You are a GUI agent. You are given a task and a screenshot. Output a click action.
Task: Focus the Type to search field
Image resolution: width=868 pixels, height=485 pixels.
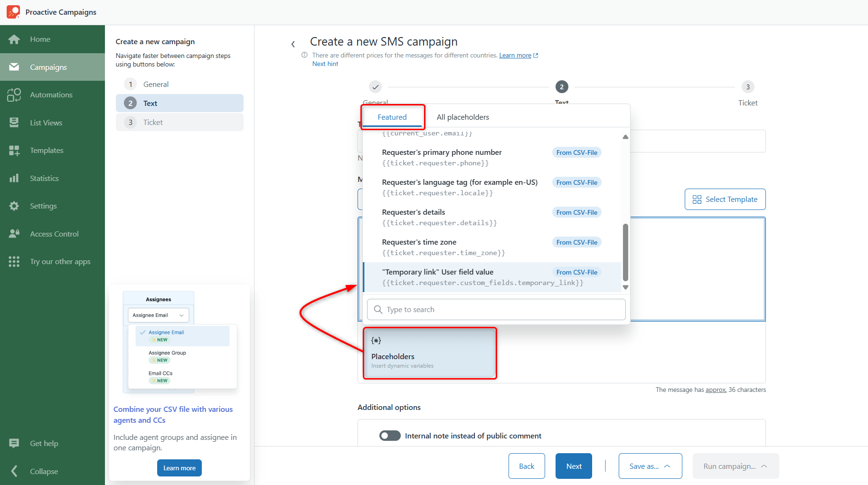click(496, 310)
